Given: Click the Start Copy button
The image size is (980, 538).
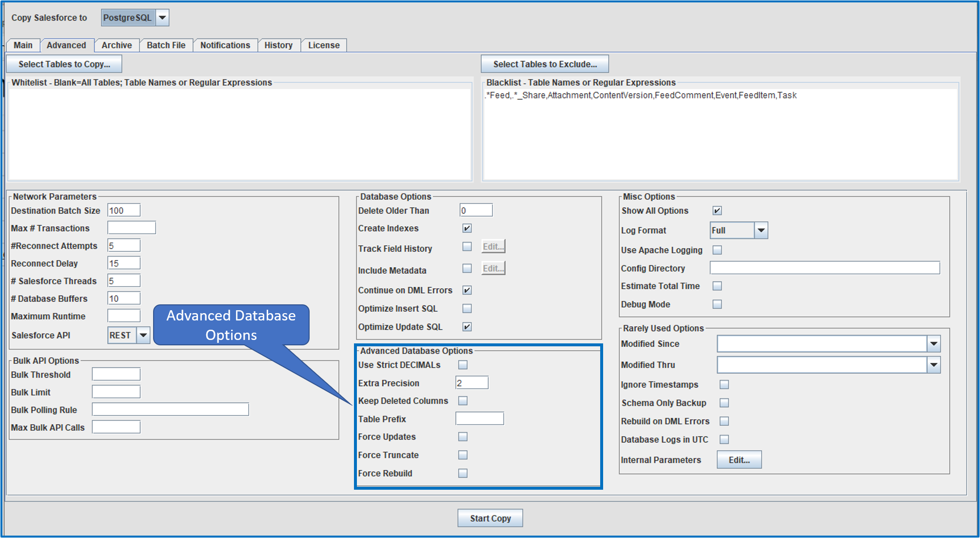Looking at the screenshot, I should [x=490, y=518].
